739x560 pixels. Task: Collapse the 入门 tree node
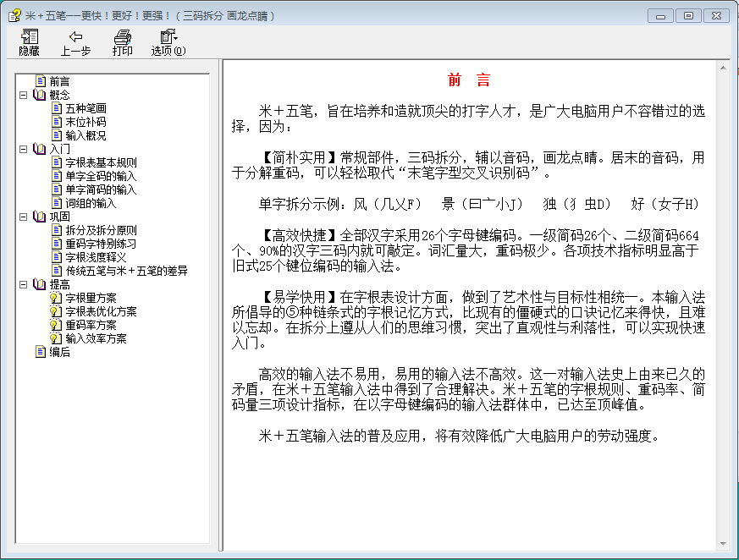24,149
